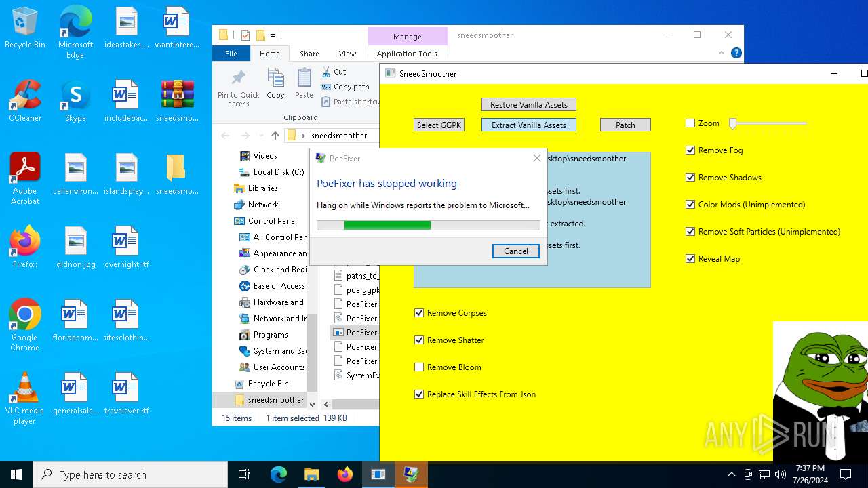Click the PoeFixer taskbar icon
Viewport: 868px width, 488px height.
click(x=411, y=474)
